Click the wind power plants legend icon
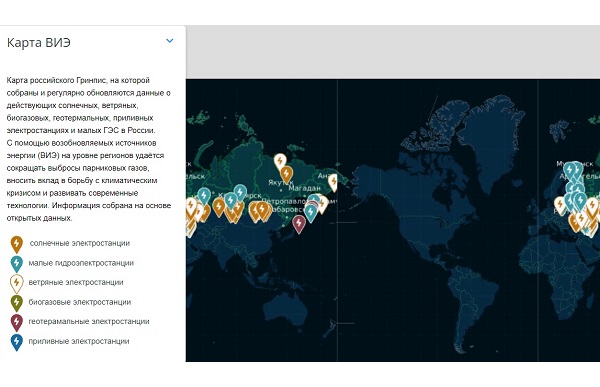Image resolution: width=600 pixels, height=387 pixels. pyautogui.click(x=16, y=283)
